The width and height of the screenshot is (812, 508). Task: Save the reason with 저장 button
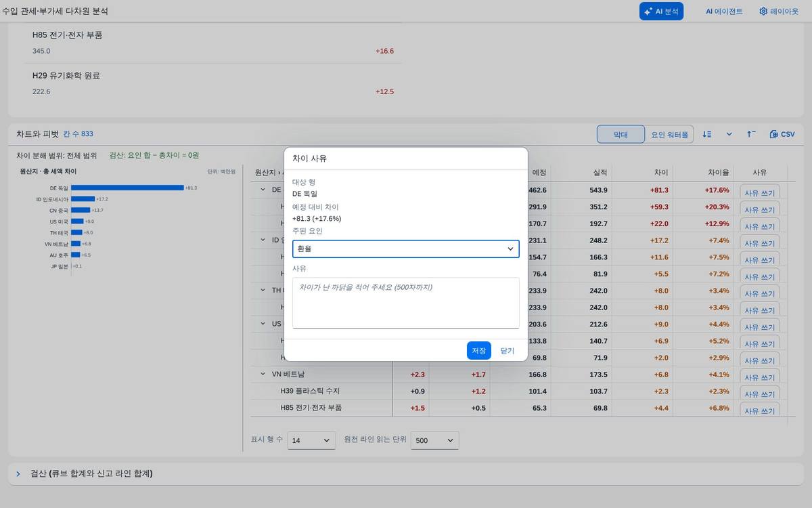tap(479, 350)
